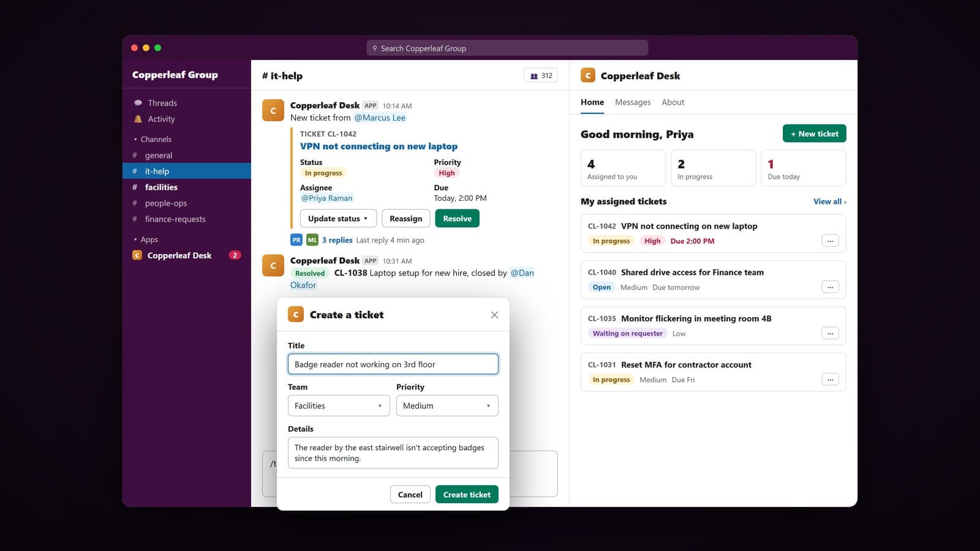Viewport: 980px width, 551px height.
Task: Switch to the About tab
Action: (x=673, y=102)
